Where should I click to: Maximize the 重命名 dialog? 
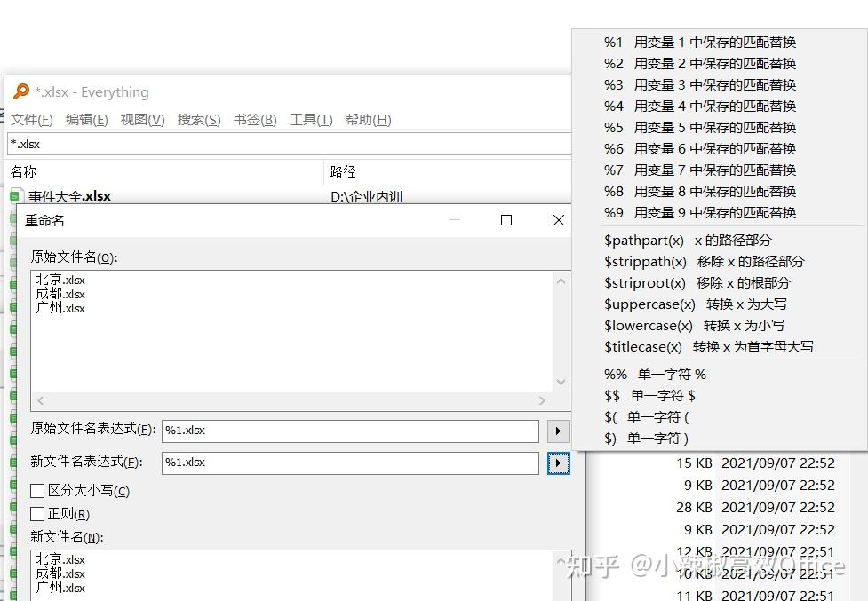pos(506,220)
